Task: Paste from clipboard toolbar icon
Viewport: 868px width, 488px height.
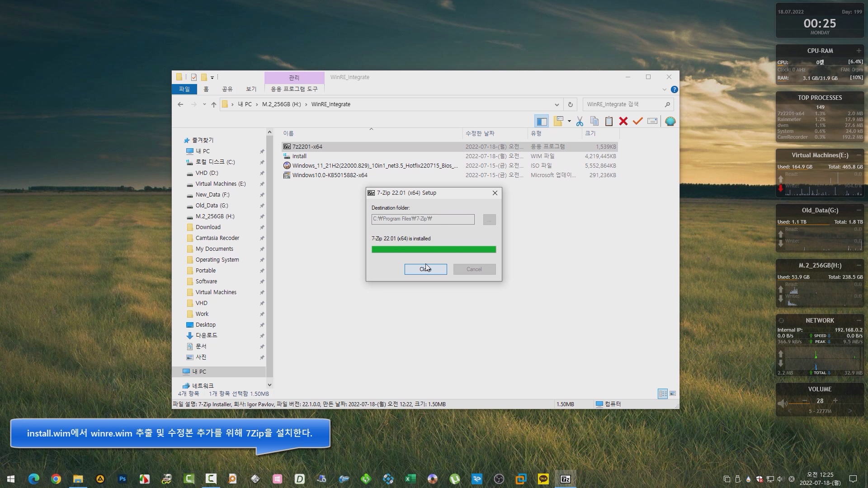Action: [609, 121]
